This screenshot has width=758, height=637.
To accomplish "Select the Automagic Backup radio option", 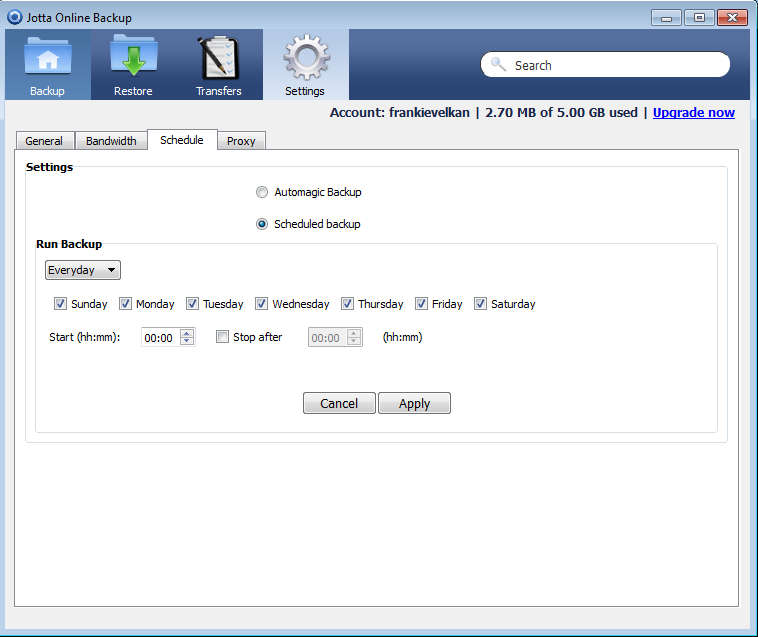I will pyautogui.click(x=262, y=192).
